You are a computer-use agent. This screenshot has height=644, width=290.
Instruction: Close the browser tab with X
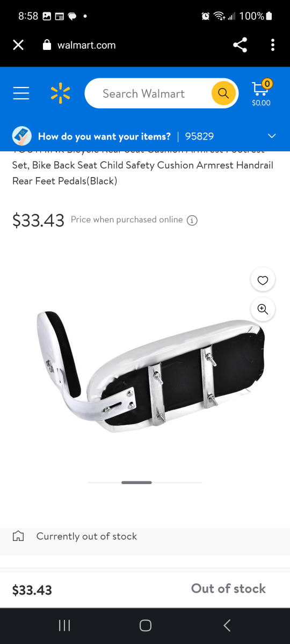[x=18, y=45]
